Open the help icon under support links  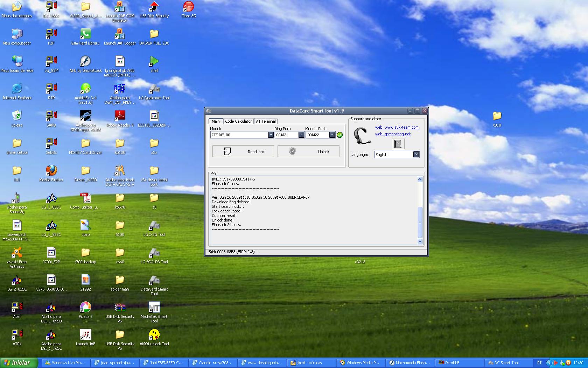point(398,144)
